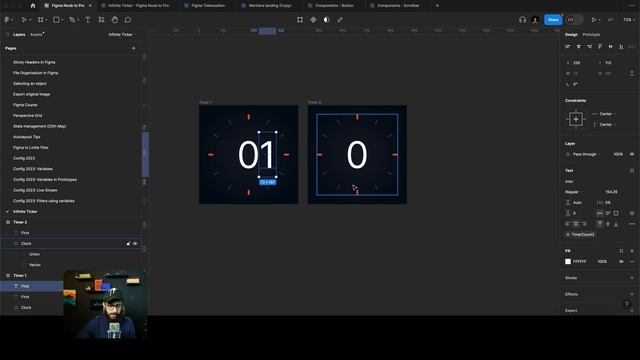Click the mask contrast icon in toolbar
The image size is (640, 360).
click(327, 20)
